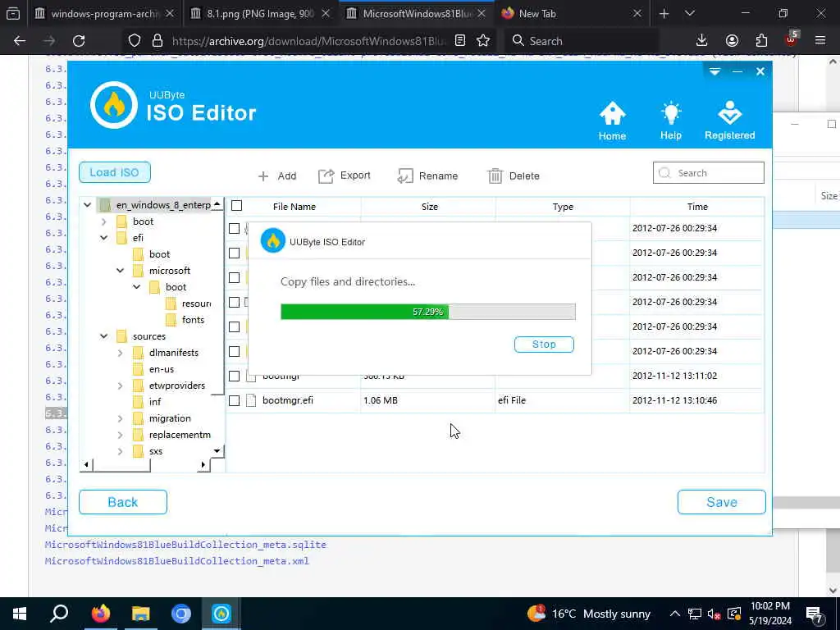This screenshot has width=840, height=630.
Task: Collapse the en_windows_8_enterp root node
Action: click(x=87, y=204)
